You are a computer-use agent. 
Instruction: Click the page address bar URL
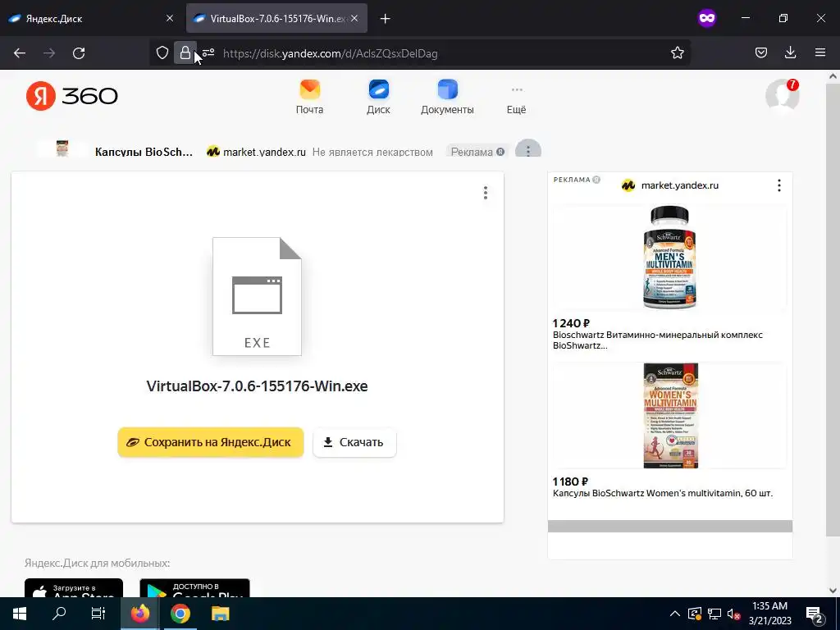click(x=330, y=53)
